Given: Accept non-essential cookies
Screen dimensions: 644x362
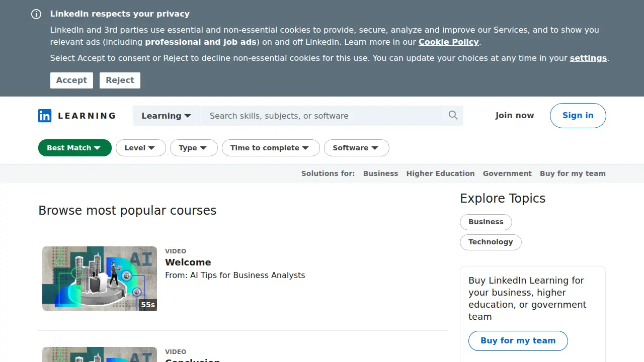Looking at the screenshot, I should [71, 80].
